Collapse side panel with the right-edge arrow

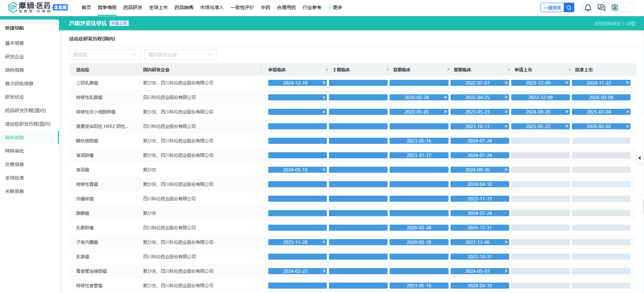pos(639,158)
